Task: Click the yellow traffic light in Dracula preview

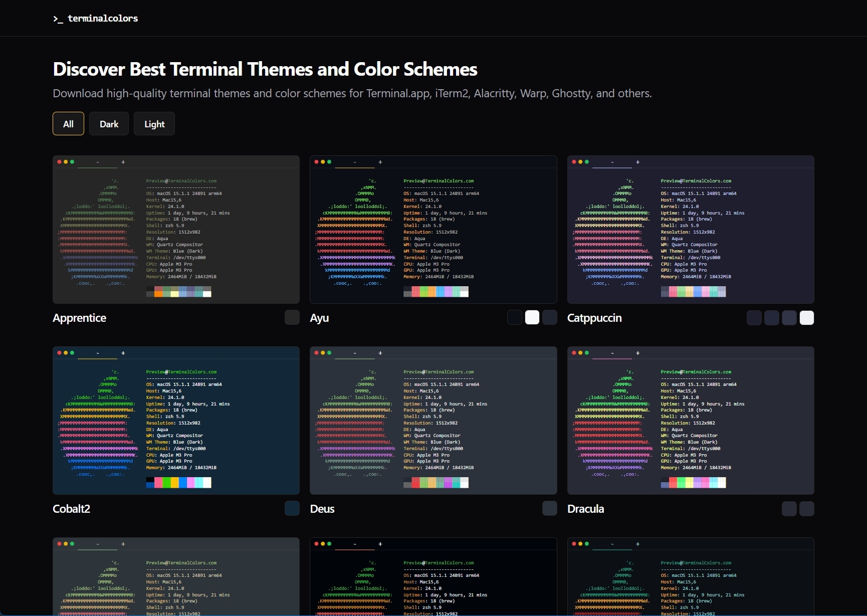Action: (x=580, y=353)
